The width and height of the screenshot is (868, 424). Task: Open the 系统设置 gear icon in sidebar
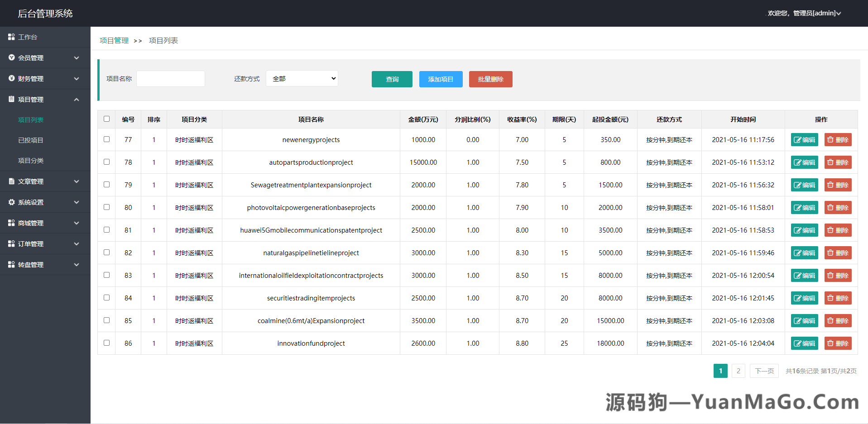click(x=11, y=202)
